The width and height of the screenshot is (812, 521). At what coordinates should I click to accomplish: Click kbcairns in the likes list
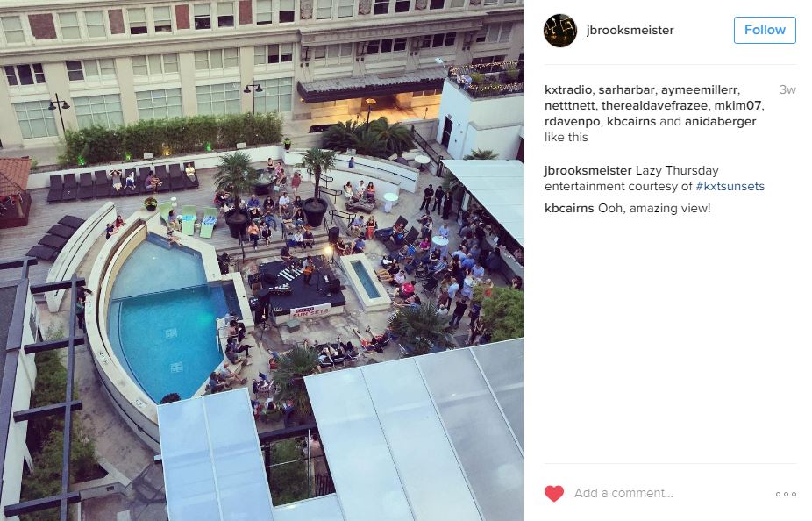(631, 121)
